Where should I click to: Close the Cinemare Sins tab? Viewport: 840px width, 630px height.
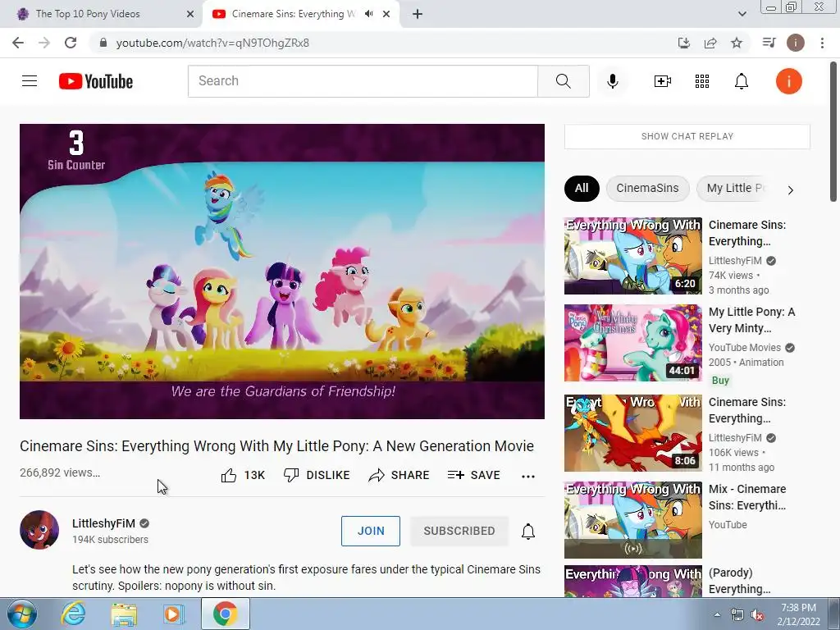click(x=386, y=14)
